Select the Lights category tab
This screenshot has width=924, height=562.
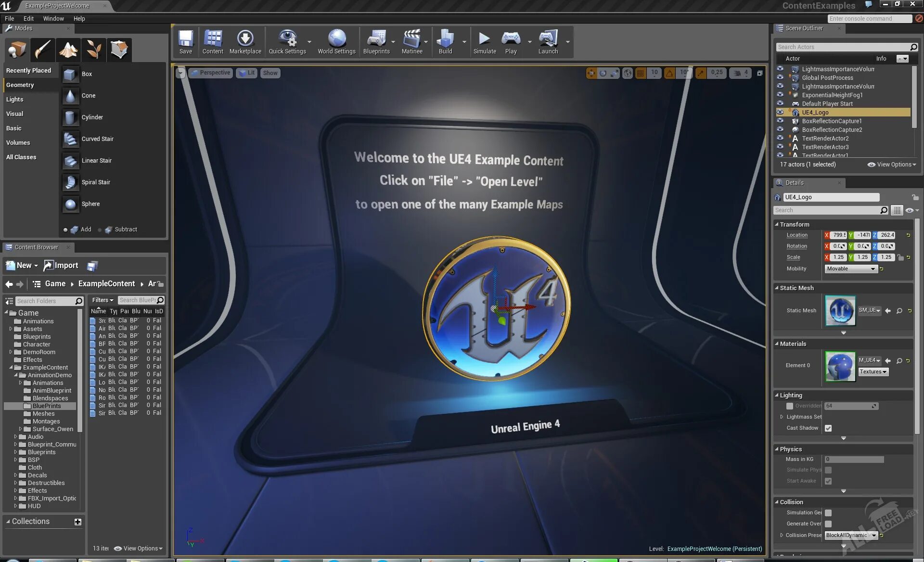(x=15, y=100)
